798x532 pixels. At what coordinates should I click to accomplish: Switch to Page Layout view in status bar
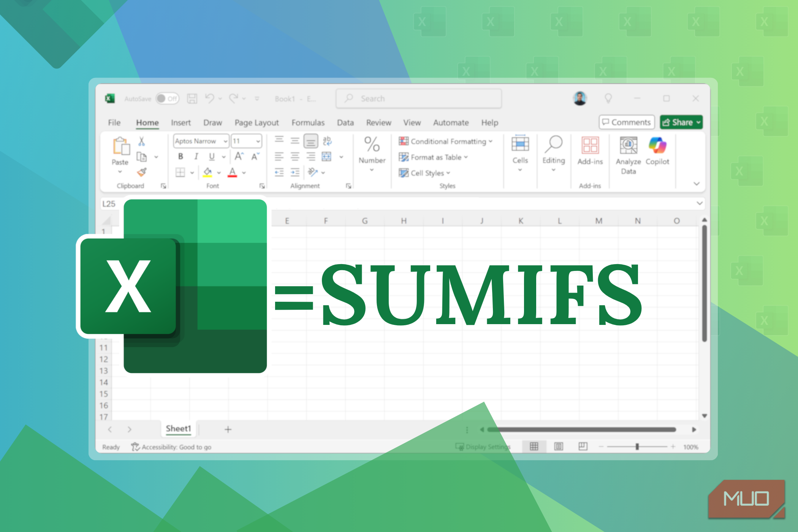pos(558,446)
